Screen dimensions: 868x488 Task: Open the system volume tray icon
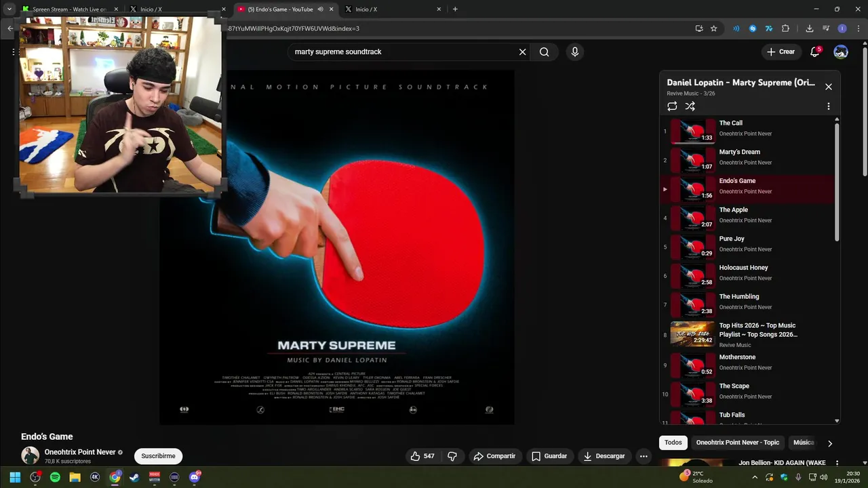823,477
